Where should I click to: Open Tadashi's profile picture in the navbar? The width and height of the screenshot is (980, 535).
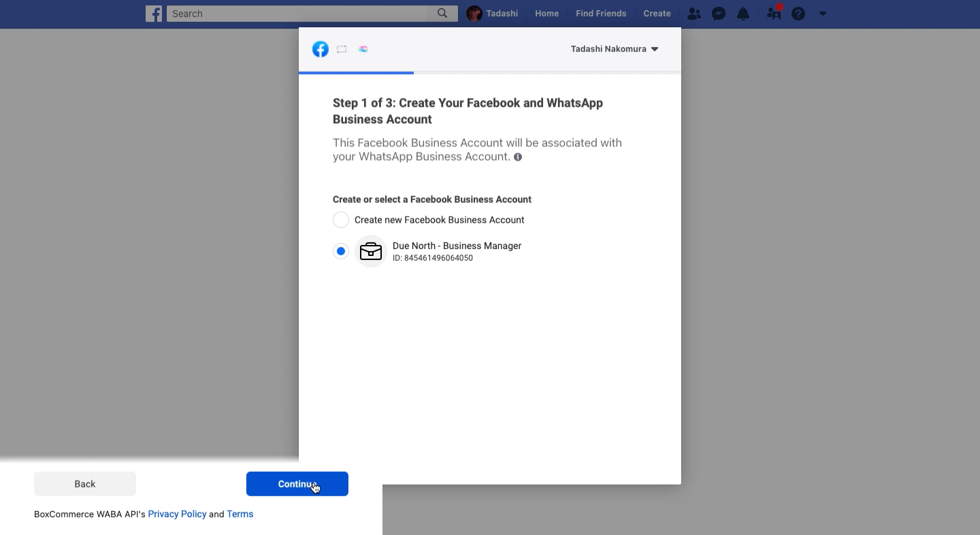474,14
